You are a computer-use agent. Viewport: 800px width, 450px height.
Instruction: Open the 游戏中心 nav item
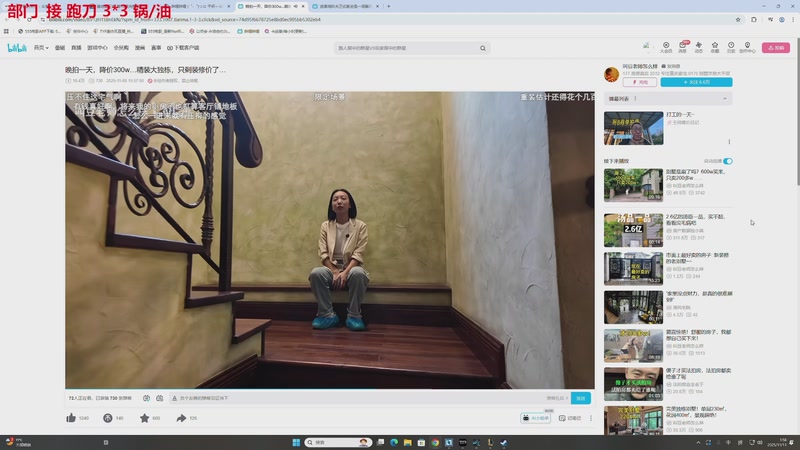click(x=97, y=48)
